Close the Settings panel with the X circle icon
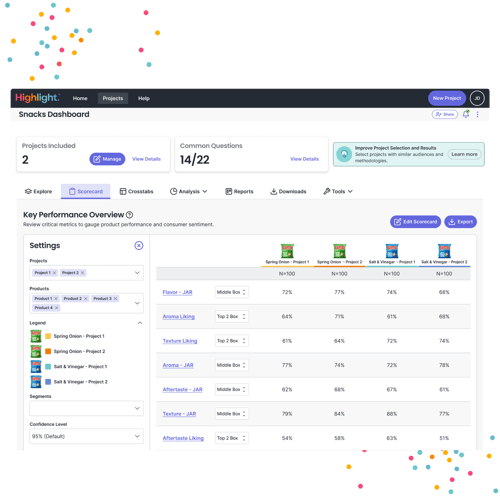500x500 pixels. click(x=139, y=246)
